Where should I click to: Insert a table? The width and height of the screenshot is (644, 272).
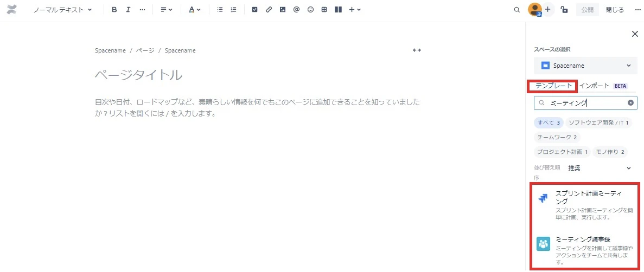[324, 10]
